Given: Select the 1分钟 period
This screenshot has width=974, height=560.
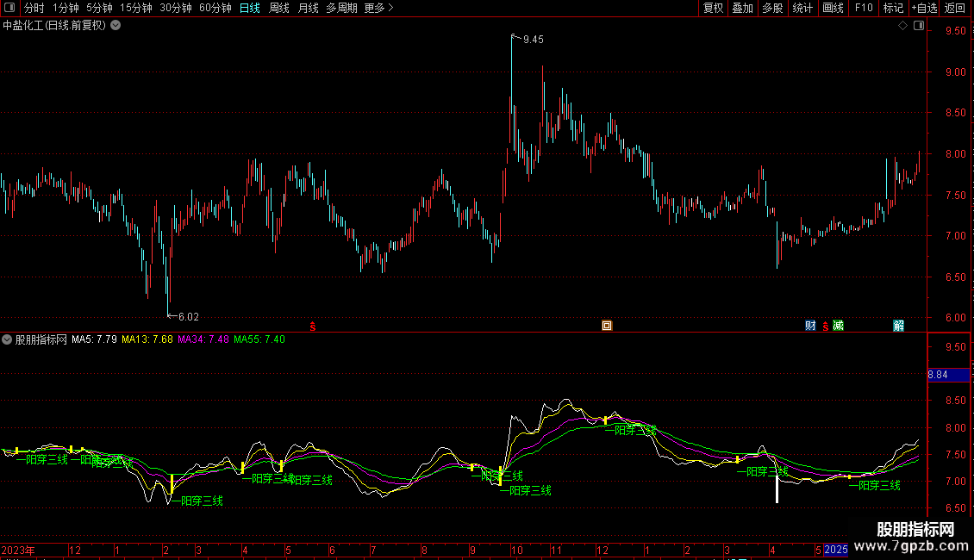Looking at the screenshot, I should point(66,8).
